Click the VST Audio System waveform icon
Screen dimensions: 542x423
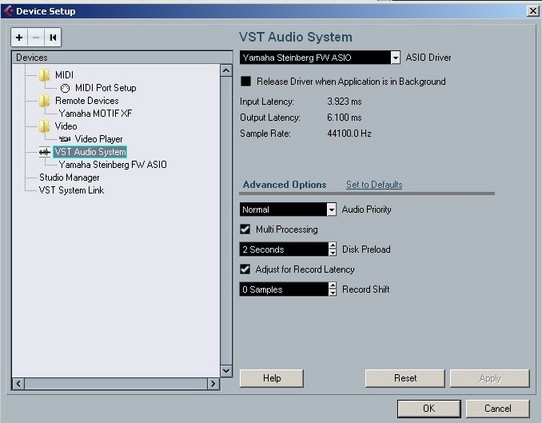point(45,152)
